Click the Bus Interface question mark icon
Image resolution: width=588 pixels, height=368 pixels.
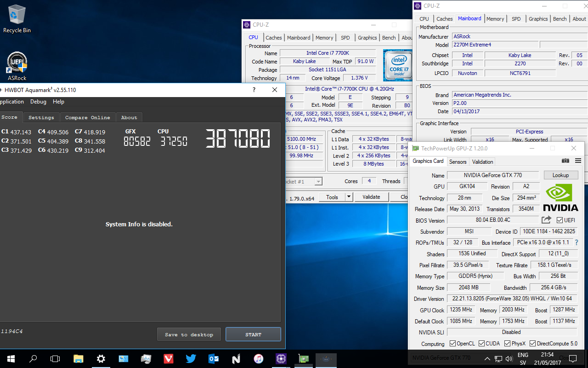[x=577, y=242]
